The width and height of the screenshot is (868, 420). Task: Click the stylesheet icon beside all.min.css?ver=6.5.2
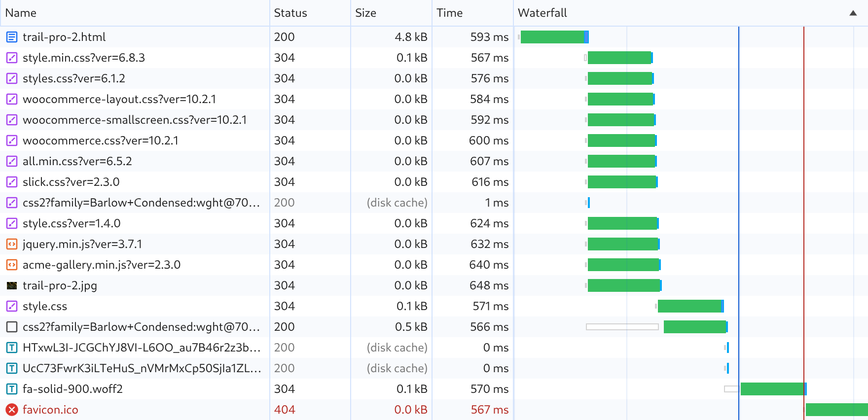click(x=12, y=161)
